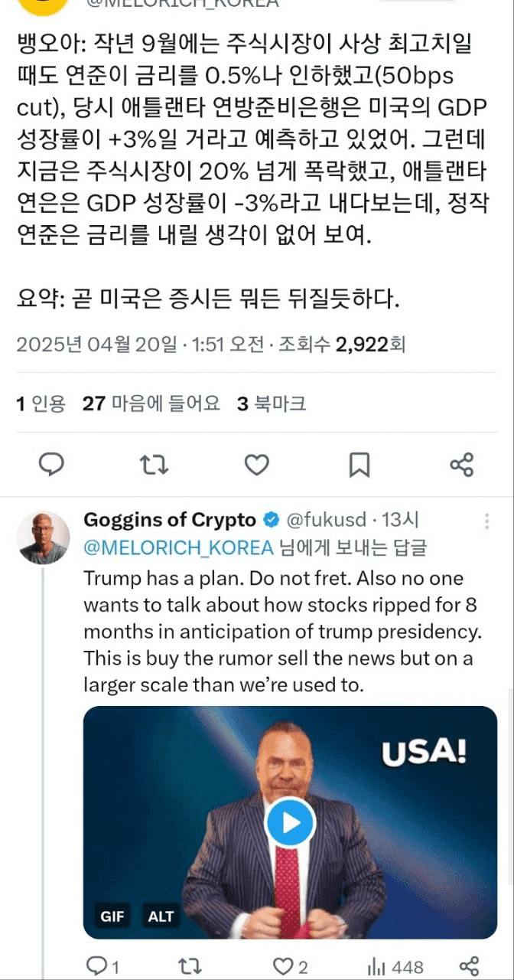Image resolution: width=514 pixels, height=980 pixels.
Task: Like the main post with the heart icon
Action: click(257, 464)
